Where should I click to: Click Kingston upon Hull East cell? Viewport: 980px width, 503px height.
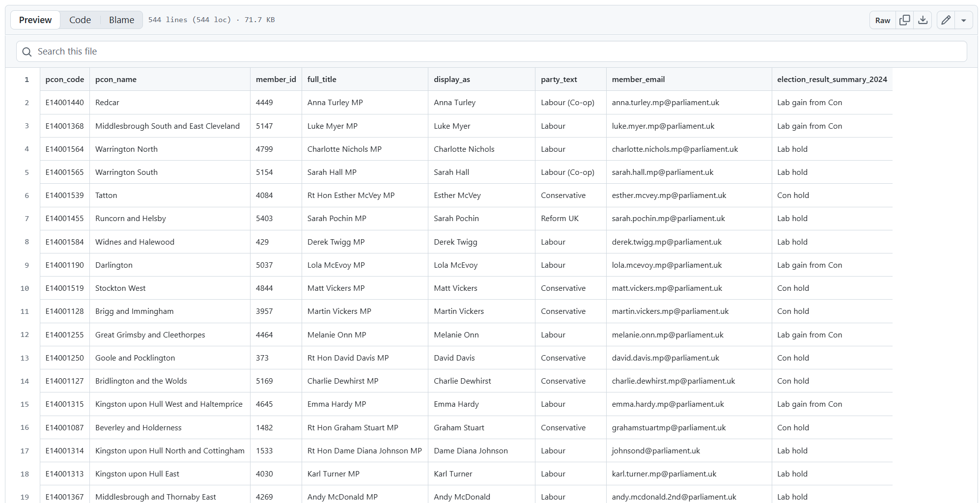pos(170,474)
